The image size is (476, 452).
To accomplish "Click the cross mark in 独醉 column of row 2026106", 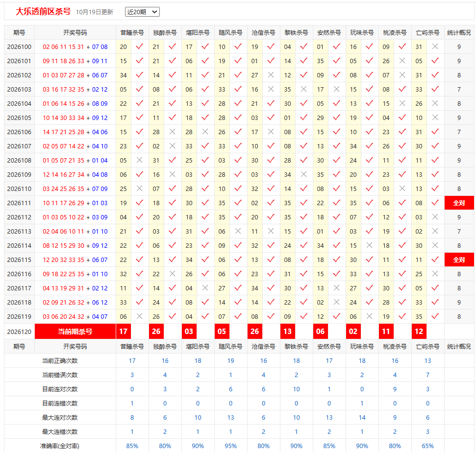I will (172, 131).
